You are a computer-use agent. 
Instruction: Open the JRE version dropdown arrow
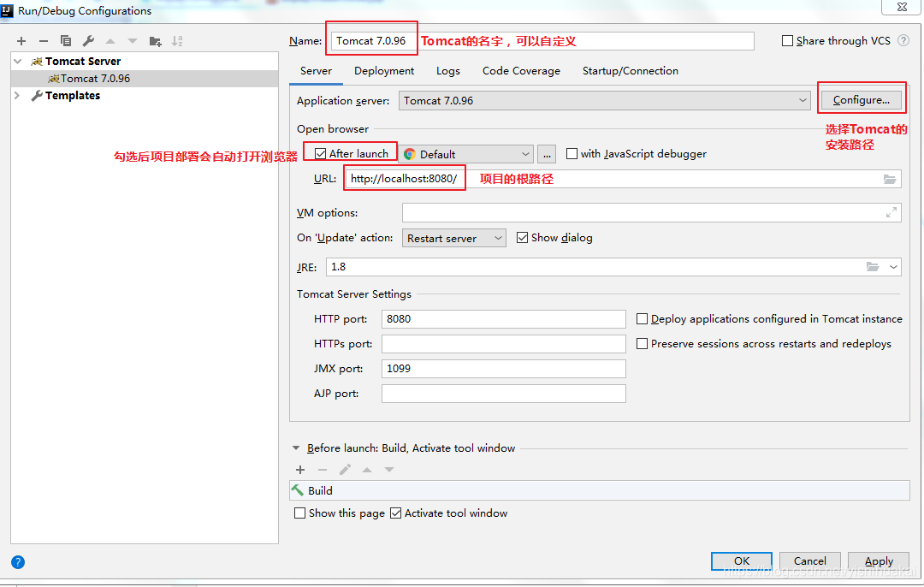click(893, 267)
